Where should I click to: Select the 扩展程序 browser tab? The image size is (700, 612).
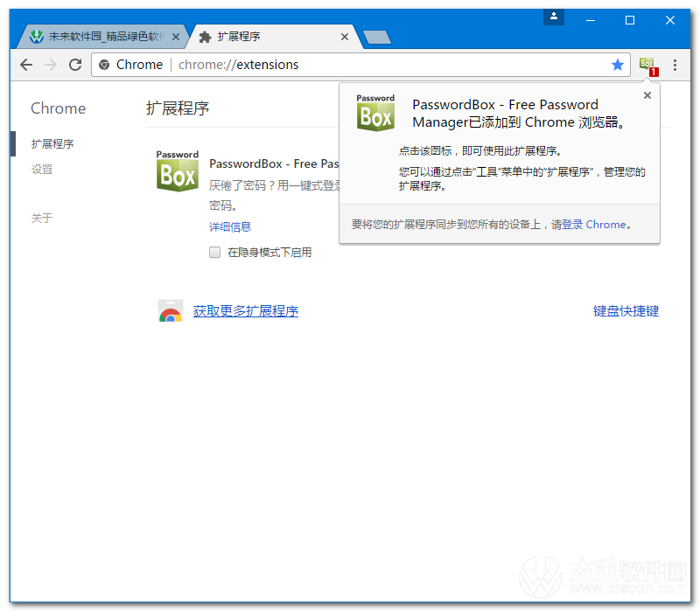coord(275,37)
